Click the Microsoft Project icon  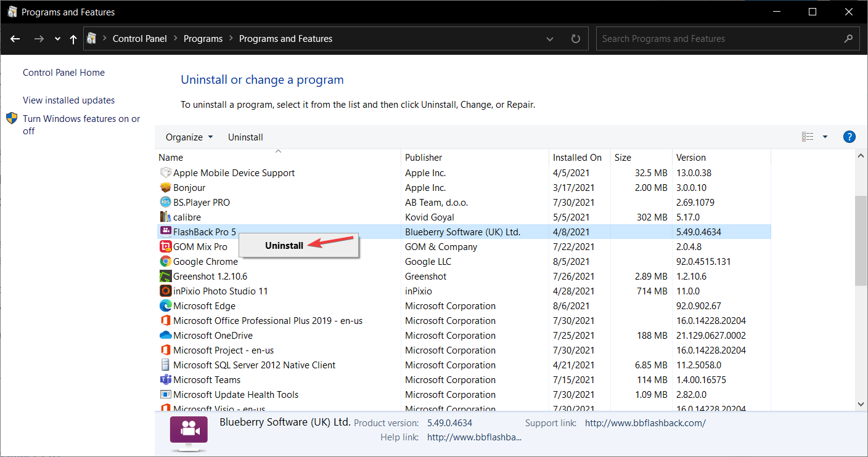(x=165, y=350)
